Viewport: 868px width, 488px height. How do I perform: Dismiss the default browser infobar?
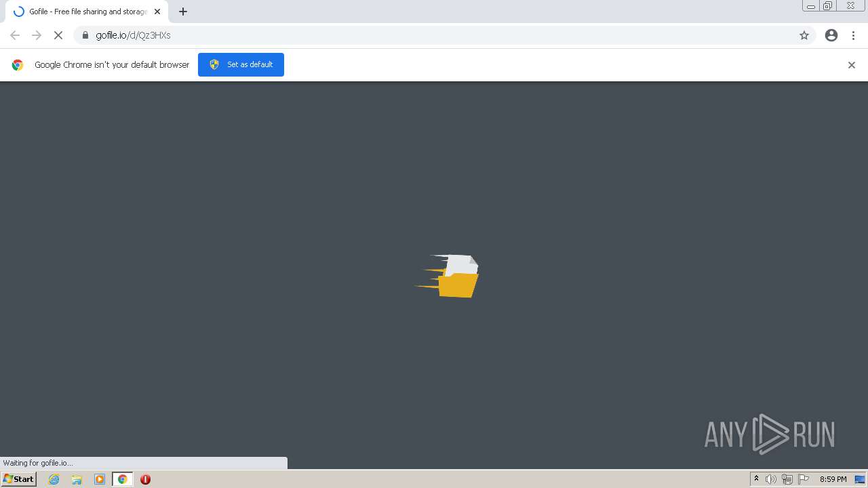(852, 65)
